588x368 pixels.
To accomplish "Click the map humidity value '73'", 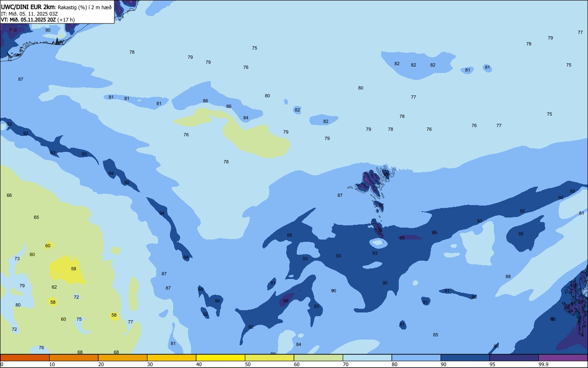I will (x=17, y=259).
